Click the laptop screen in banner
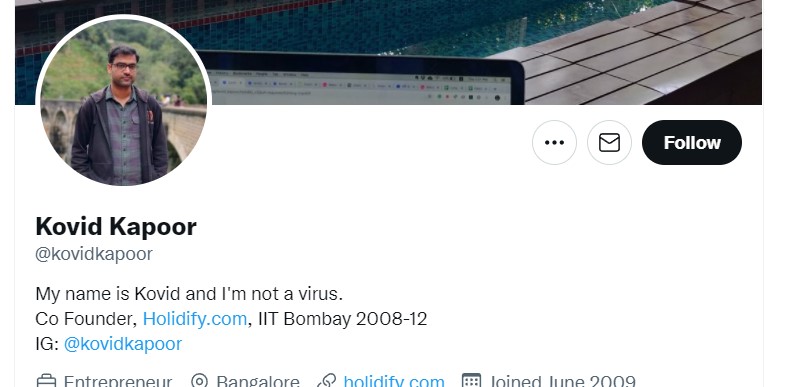 point(361,86)
